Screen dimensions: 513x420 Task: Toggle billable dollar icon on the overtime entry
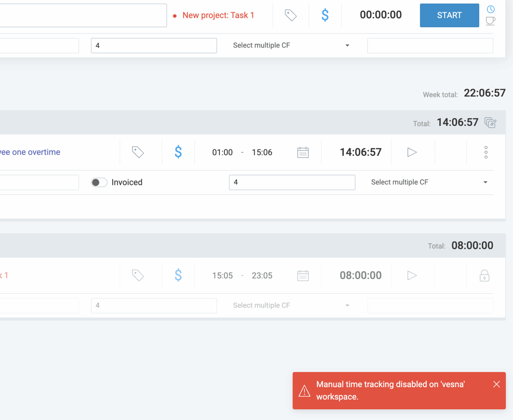178,152
